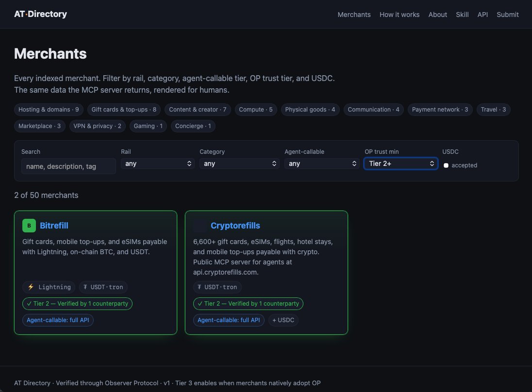This screenshot has height=392, width=532.
Task: Open the Agent-callable dropdown
Action: click(322, 163)
